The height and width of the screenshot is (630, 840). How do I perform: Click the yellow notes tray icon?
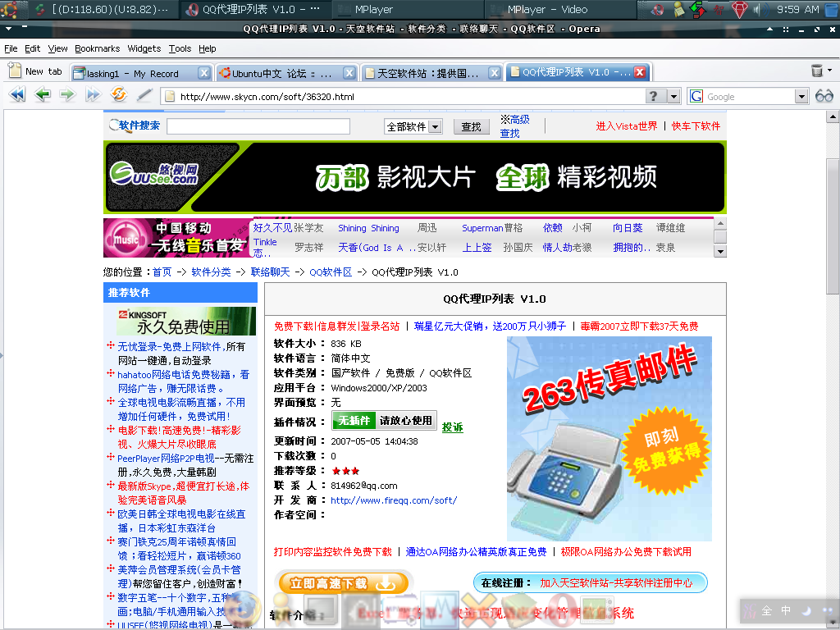coord(678,9)
